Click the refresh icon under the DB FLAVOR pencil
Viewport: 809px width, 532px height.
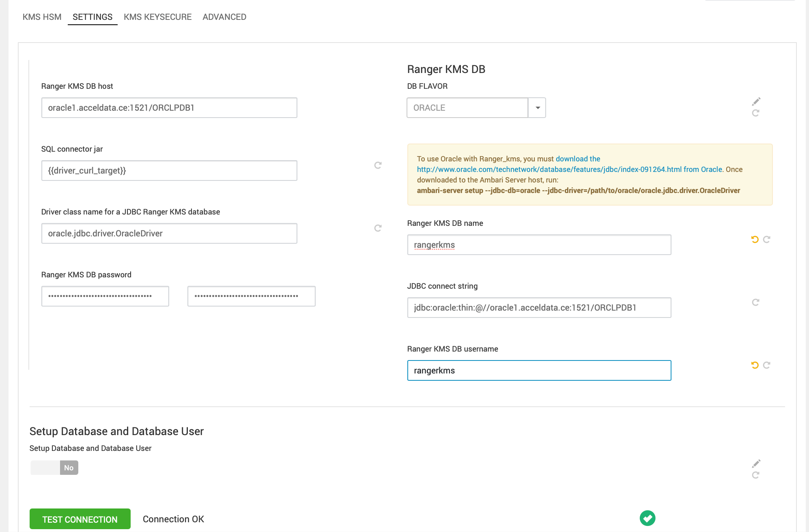coord(755,113)
